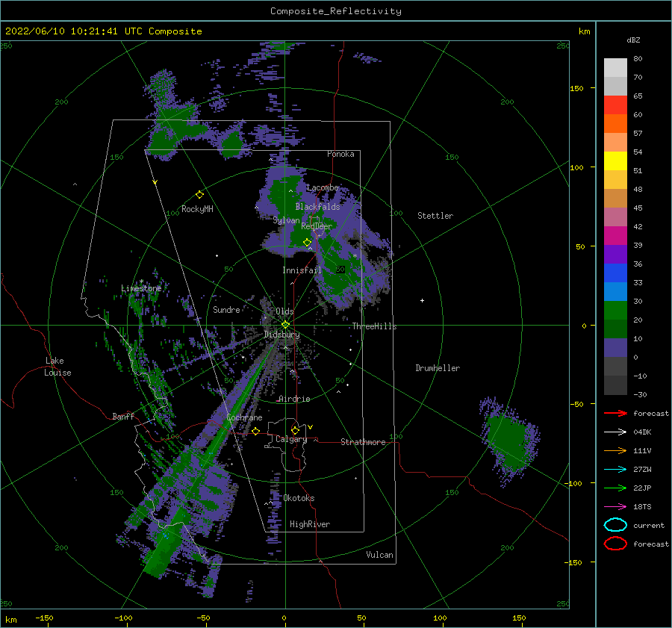
Task: Select the orange 111V arrow icon
Action: (615, 450)
